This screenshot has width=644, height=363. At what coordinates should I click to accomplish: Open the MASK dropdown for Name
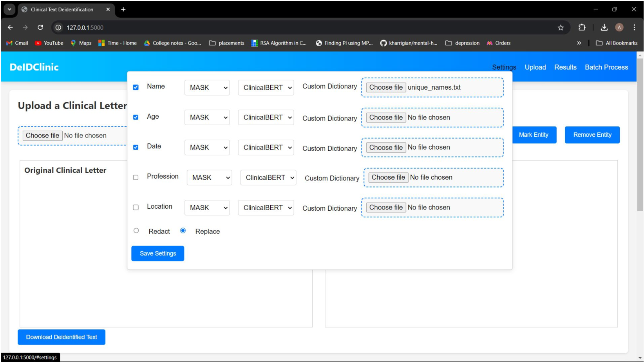(x=207, y=88)
